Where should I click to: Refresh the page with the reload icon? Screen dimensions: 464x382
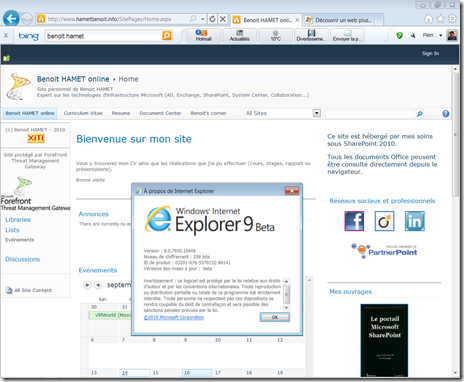(x=212, y=19)
